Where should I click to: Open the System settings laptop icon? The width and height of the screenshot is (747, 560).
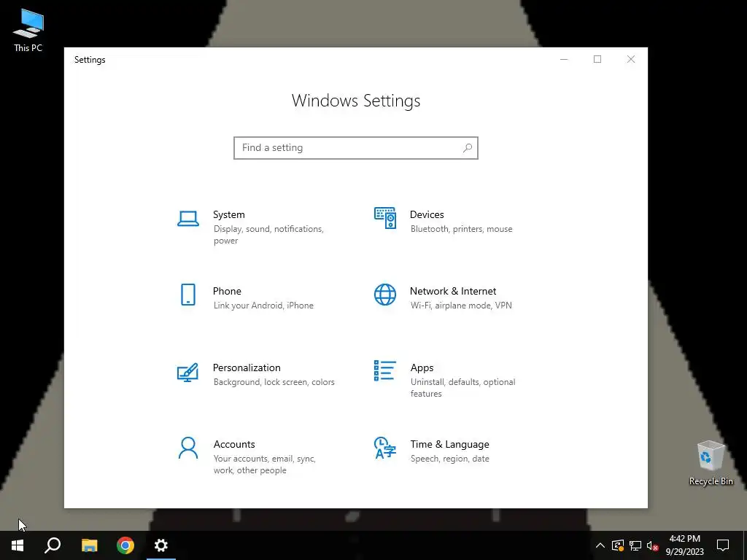(x=188, y=219)
